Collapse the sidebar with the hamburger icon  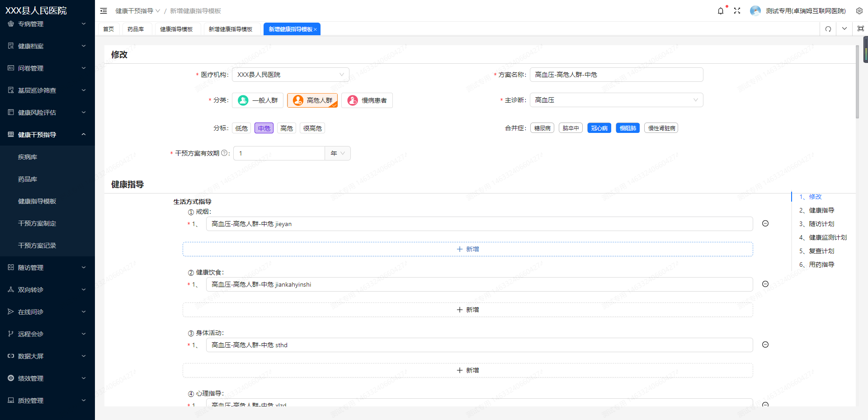[x=104, y=11]
